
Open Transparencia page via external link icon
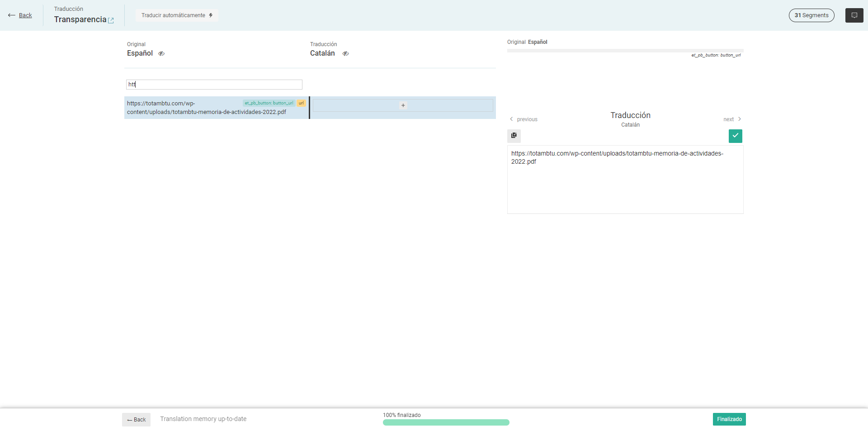click(111, 20)
